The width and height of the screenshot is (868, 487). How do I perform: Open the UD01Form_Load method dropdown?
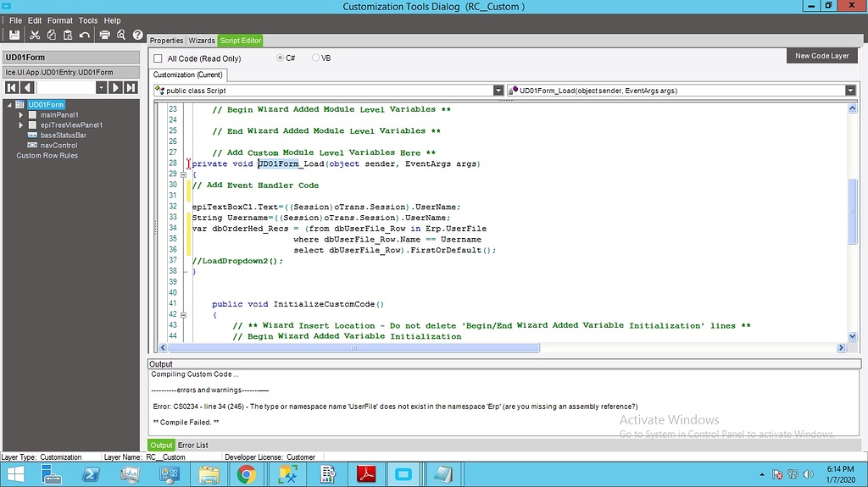click(849, 91)
